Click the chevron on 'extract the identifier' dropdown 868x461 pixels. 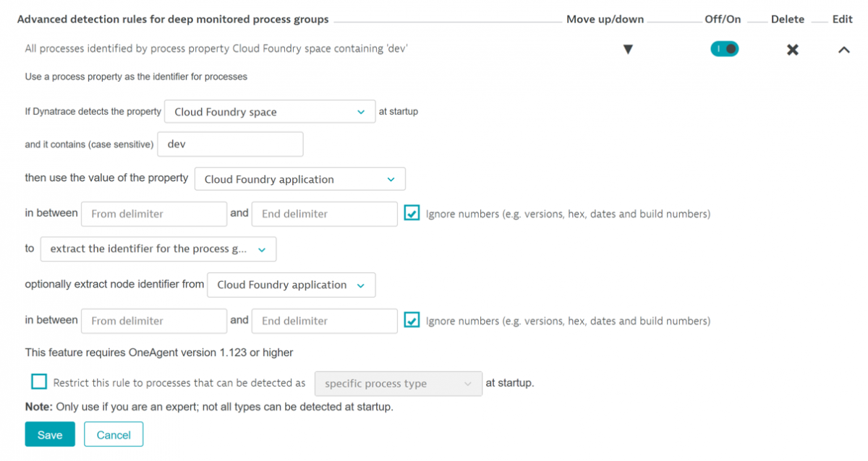tap(262, 249)
